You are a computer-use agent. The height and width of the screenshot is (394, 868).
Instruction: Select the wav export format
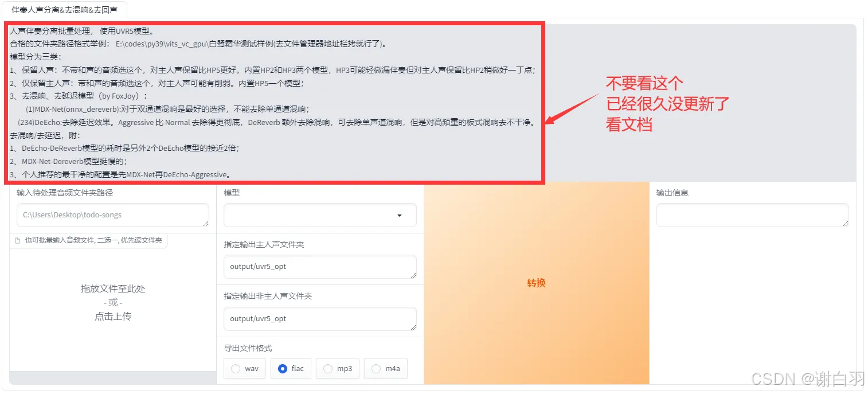pos(245,369)
